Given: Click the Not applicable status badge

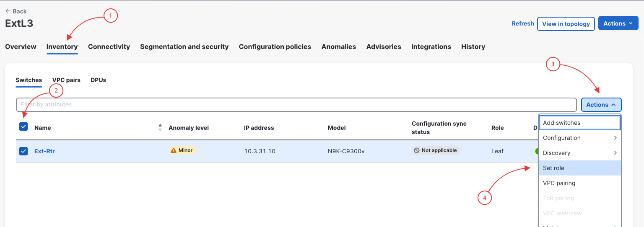Looking at the screenshot, I should [x=436, y=150].
